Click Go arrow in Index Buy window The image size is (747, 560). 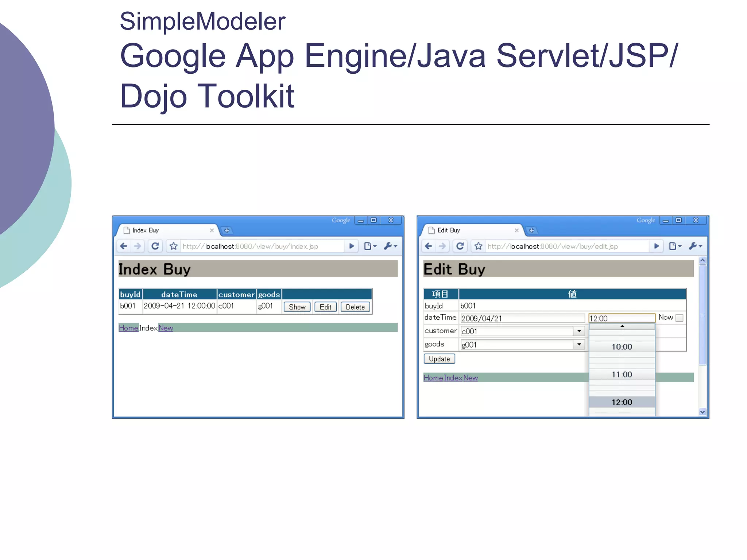[351, 246]
